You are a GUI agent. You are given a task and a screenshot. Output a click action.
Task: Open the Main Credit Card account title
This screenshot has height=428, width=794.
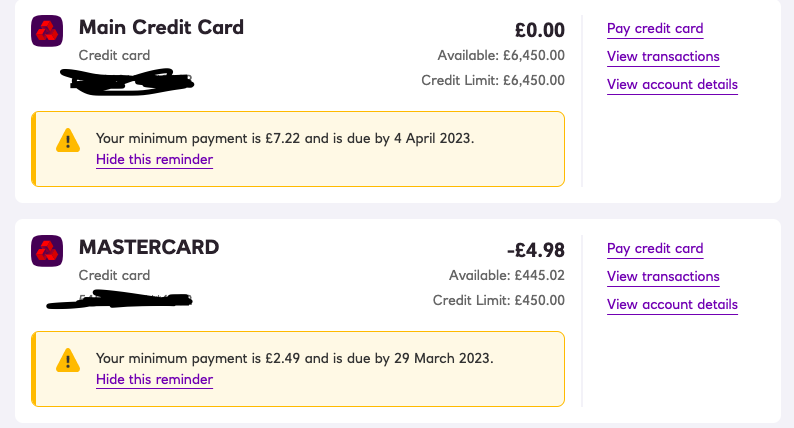click(x=161, y=27)
